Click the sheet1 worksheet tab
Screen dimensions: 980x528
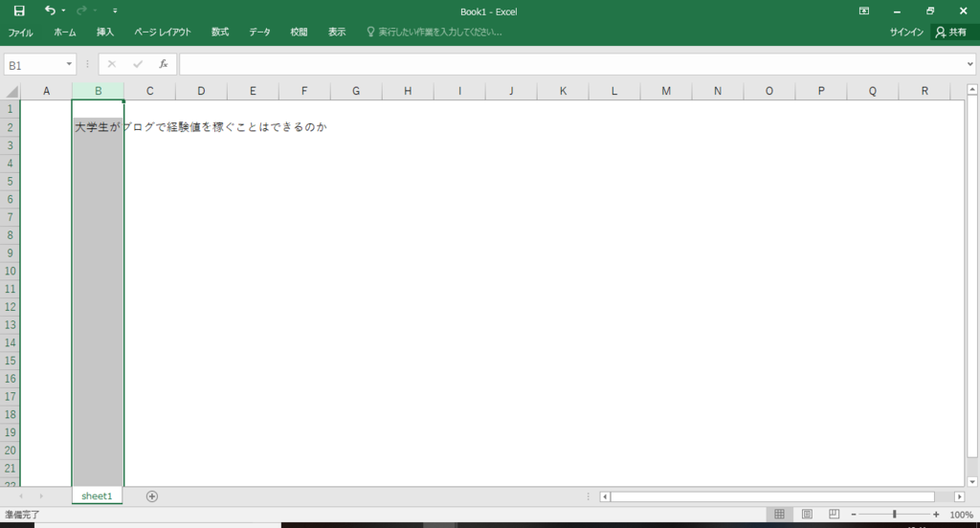pos(97,495)
